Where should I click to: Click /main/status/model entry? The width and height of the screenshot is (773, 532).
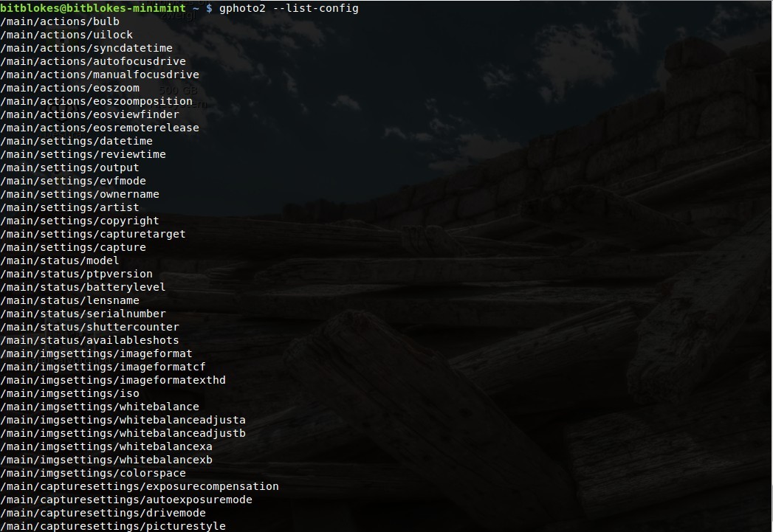point(60,261)
